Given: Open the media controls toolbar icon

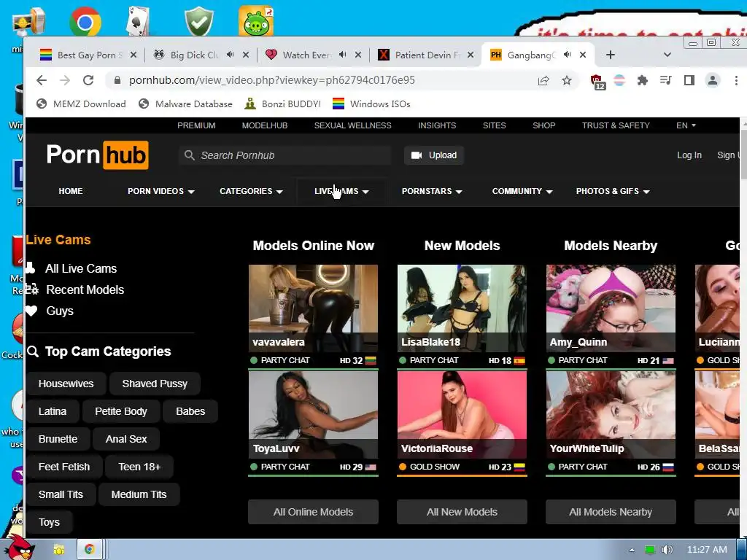Looking at the screenshot, I should (x=665, y=80).
